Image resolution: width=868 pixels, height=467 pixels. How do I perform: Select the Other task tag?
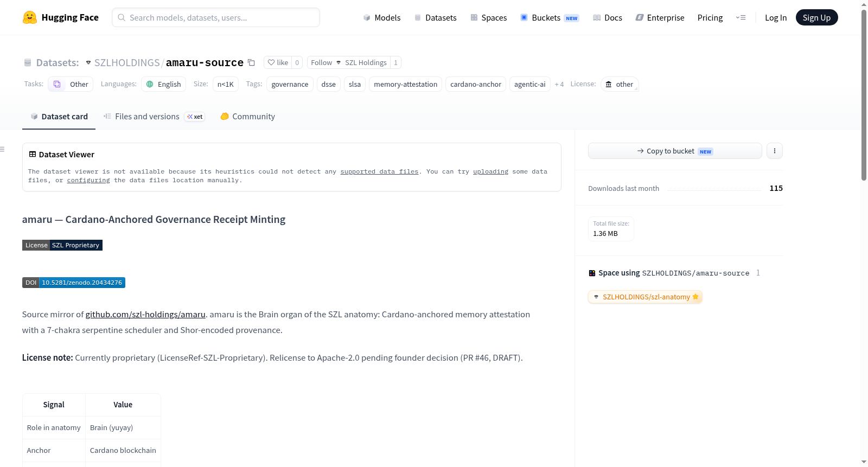tap(71, 84)
